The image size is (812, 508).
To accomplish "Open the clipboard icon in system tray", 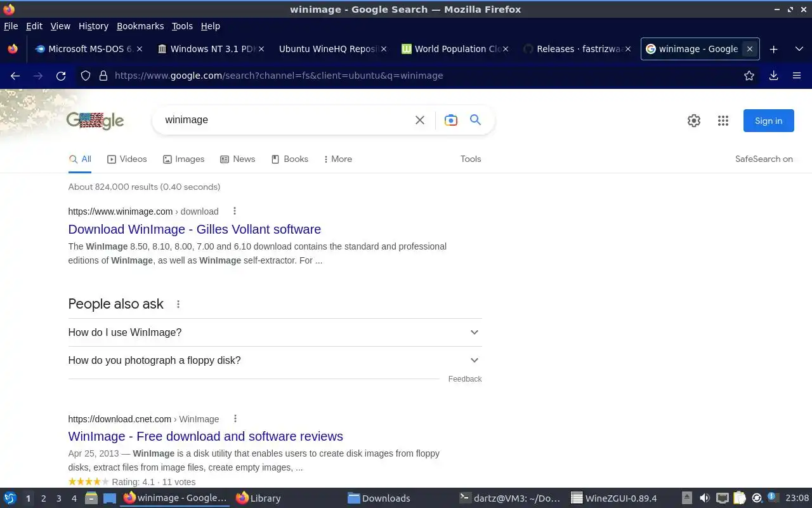I will (739, 498).
